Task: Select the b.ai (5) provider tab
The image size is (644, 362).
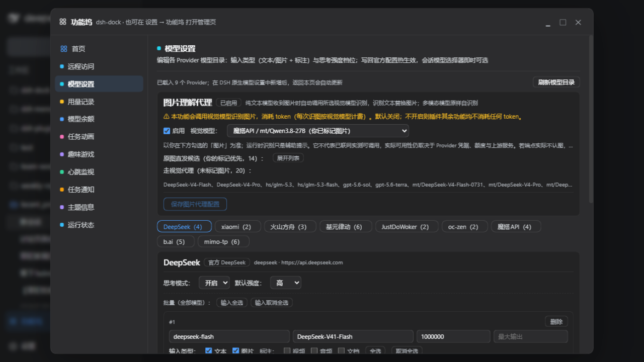Action: click(176, 242)
